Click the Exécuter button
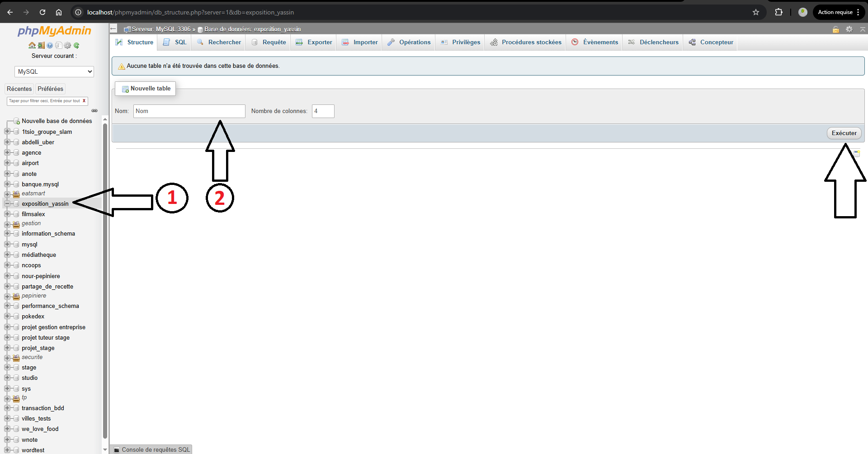Image resolution: width=868 pixels, height=454 pixels. 844,133
